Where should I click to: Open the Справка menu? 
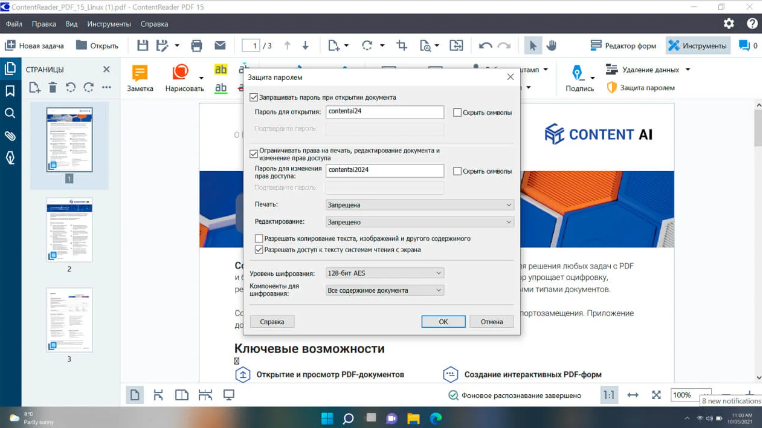[154, 24]
